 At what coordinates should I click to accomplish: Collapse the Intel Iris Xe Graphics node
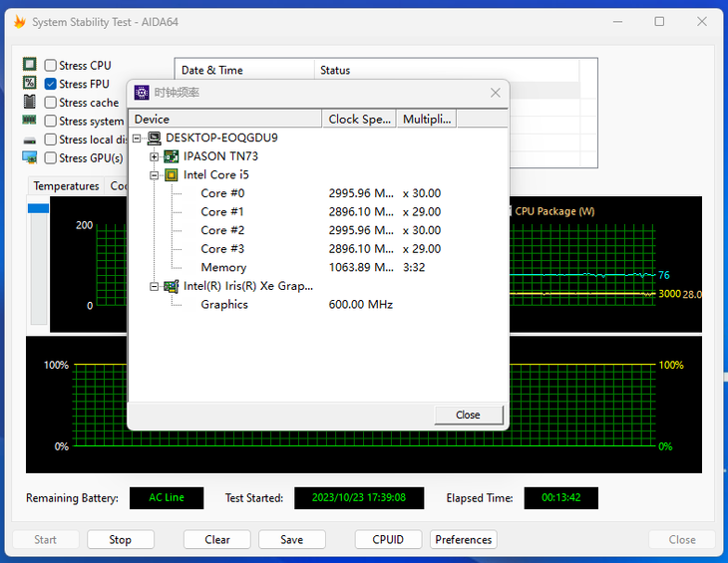tap(155, 287)
